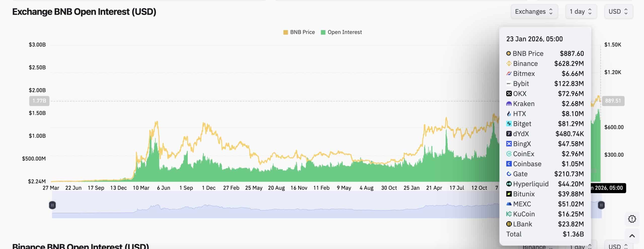Click the mini navigator chart overview area
Screen dimensions: 644x249
(277, 209)
